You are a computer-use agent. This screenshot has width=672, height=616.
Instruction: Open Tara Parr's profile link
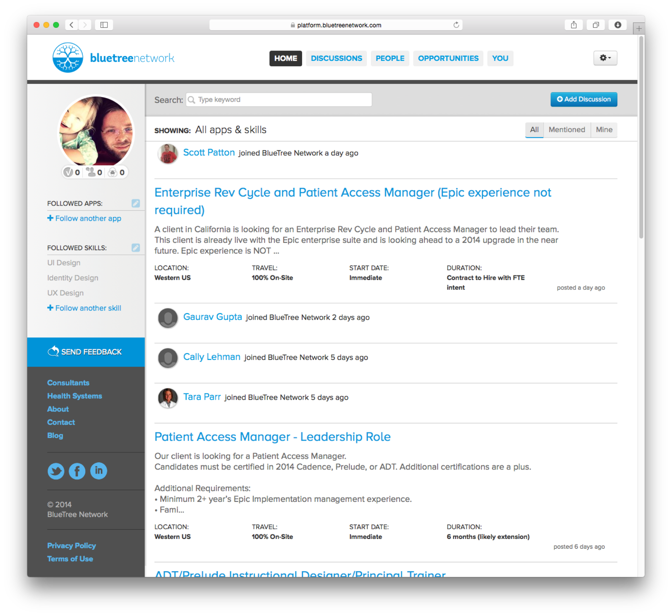click(202, 397)
